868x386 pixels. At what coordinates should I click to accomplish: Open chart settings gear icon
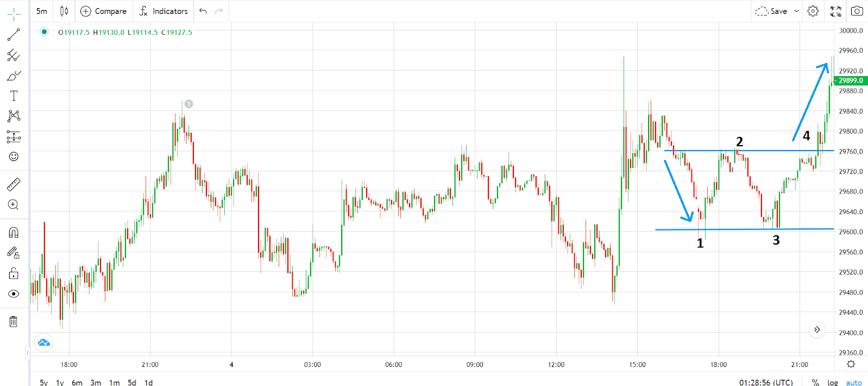point(813,11)
